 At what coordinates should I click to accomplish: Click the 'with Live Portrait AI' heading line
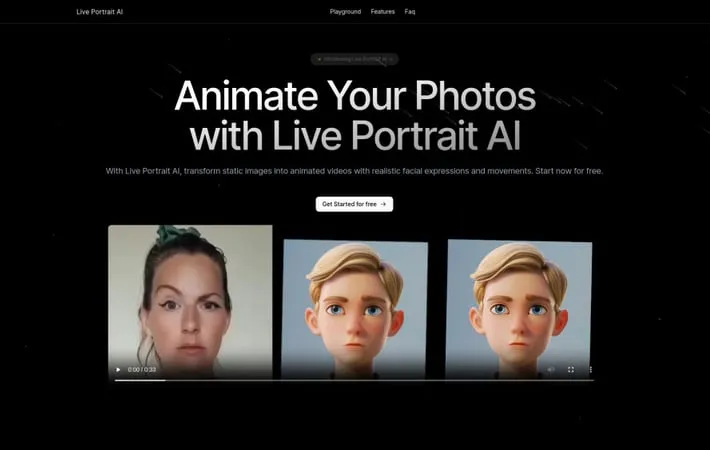point(355,135)
